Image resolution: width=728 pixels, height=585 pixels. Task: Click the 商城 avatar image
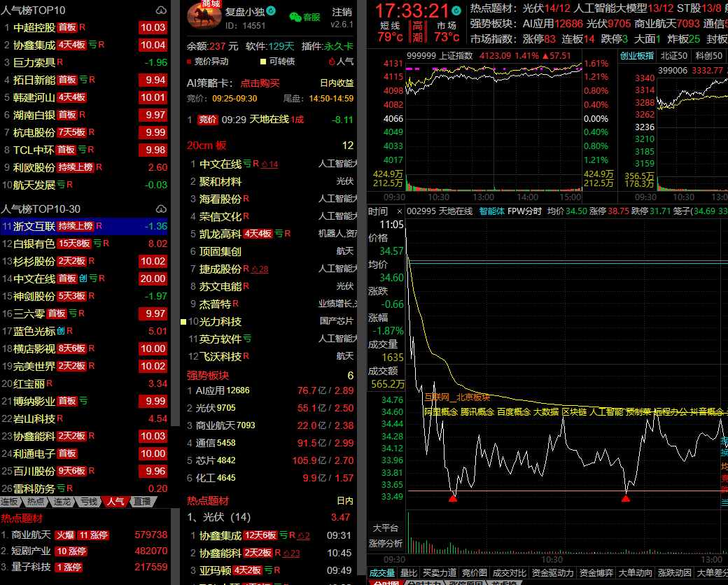(203, 16)
